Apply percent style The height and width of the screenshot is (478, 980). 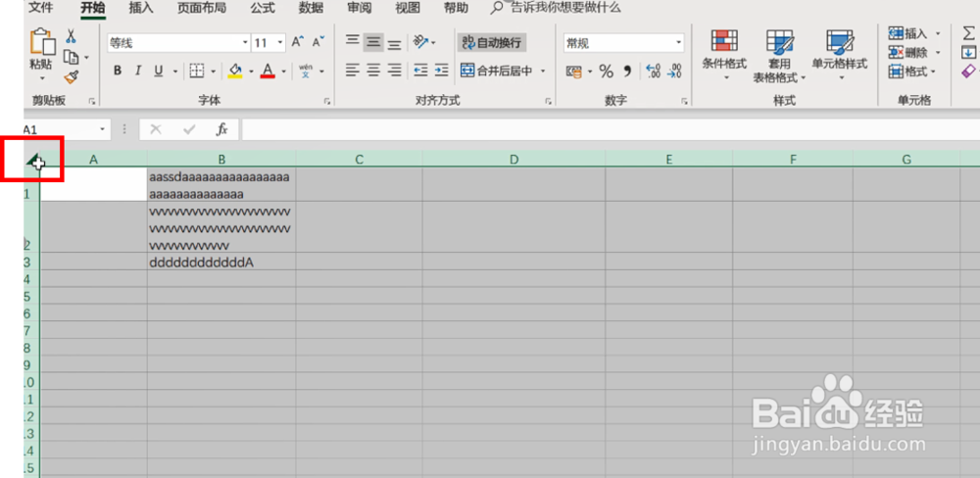tap(607, 72)
